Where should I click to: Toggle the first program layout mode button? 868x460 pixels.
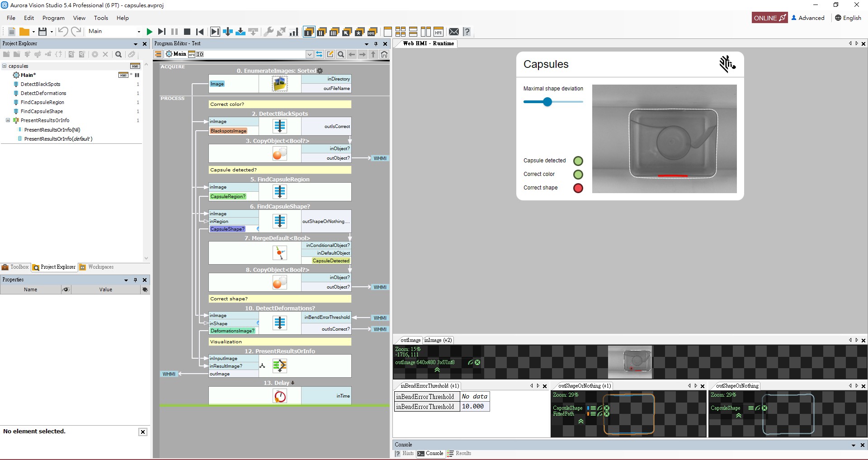coord(309,32)
